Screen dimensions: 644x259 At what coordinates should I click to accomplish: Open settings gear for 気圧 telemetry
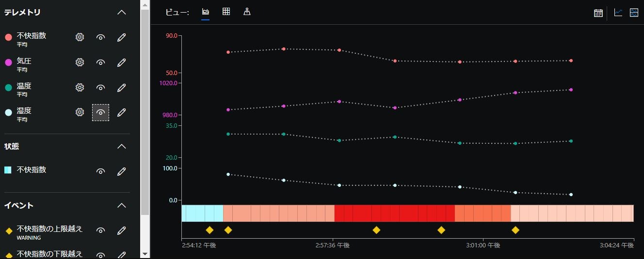pos(80,62)
